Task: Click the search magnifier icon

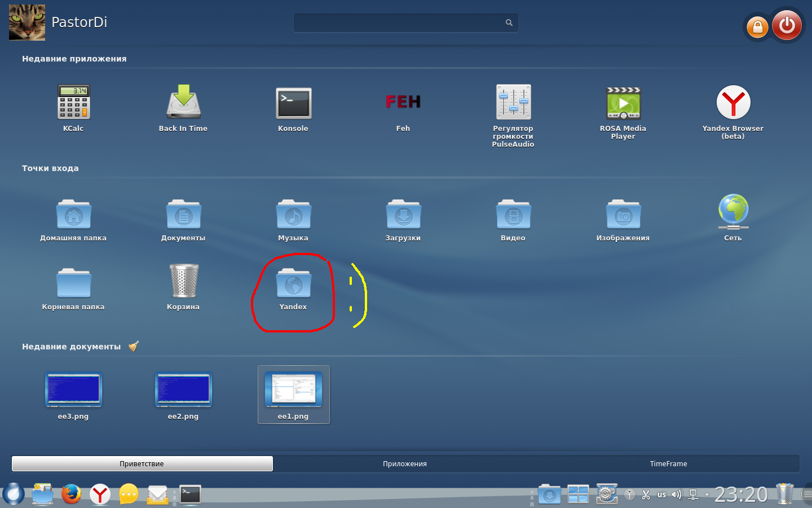Action: pyautogui.click(x=509, y=23)
